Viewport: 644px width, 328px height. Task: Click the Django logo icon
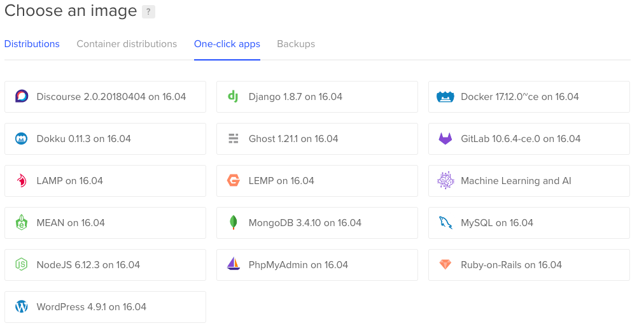[234, 97]
